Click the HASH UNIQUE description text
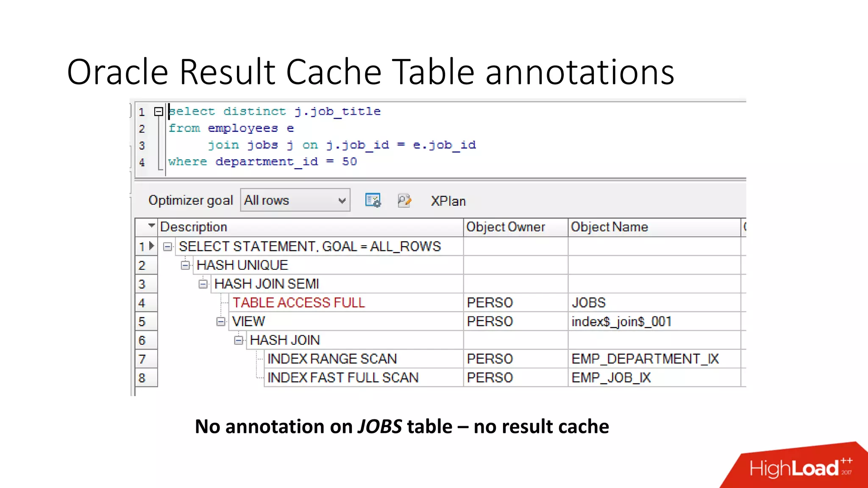The image size is (868, 488). pyautogui.click(x=242, y=265)
